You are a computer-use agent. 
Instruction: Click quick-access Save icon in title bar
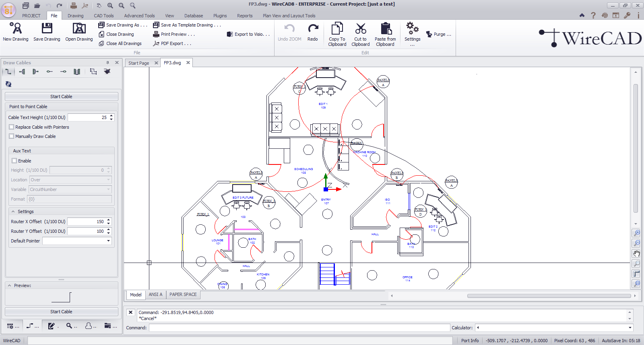coord(25,5)
